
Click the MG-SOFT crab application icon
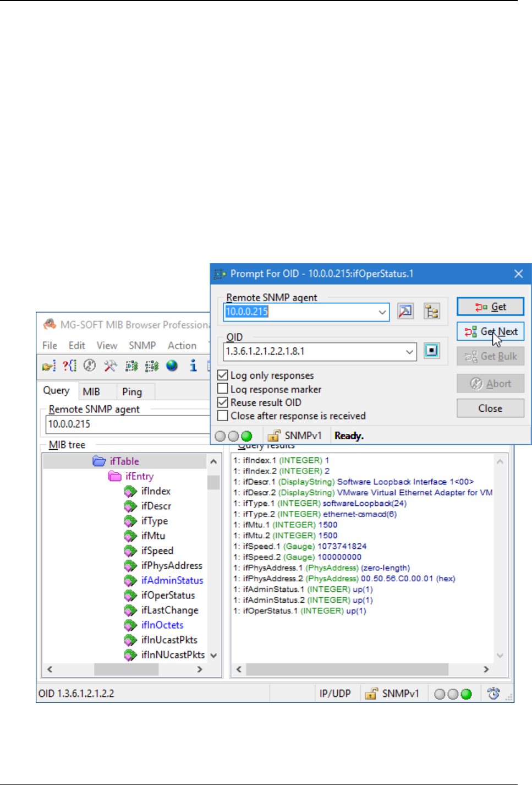coord(50,324)
